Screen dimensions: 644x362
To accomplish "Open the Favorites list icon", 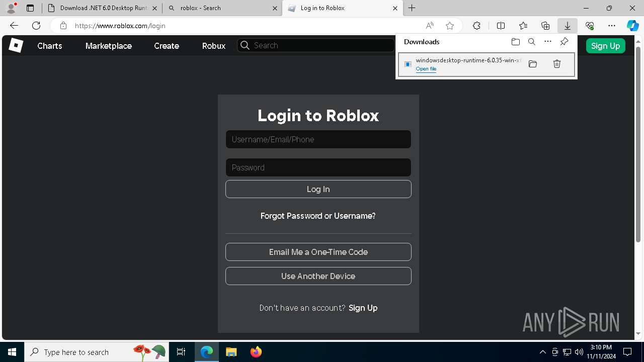I will 523,26.
